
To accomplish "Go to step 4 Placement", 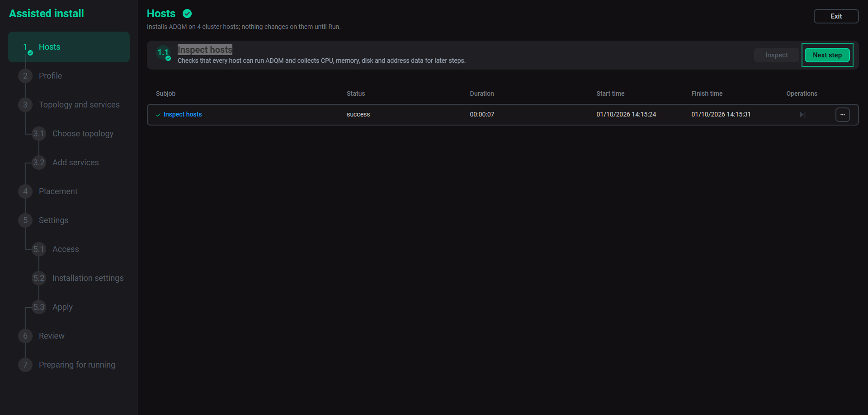I will coord(58,191).
